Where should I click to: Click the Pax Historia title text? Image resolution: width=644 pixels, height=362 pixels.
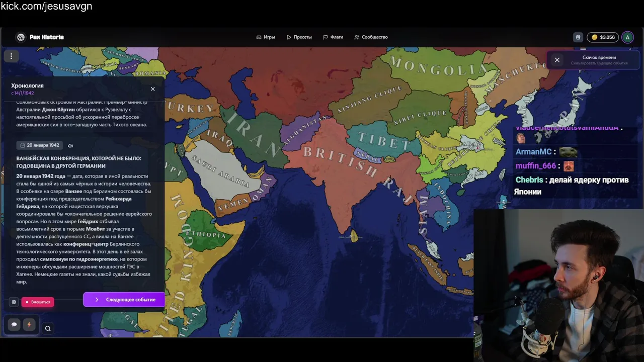47,37
